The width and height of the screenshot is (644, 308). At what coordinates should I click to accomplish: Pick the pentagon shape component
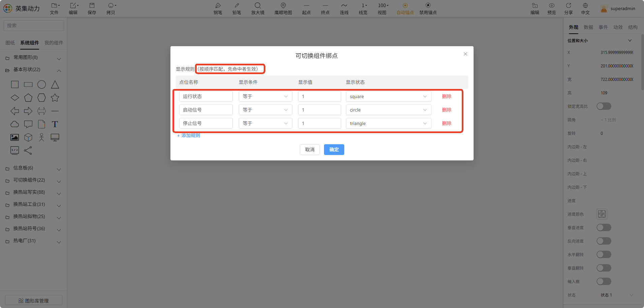click(x=28, y=98)
